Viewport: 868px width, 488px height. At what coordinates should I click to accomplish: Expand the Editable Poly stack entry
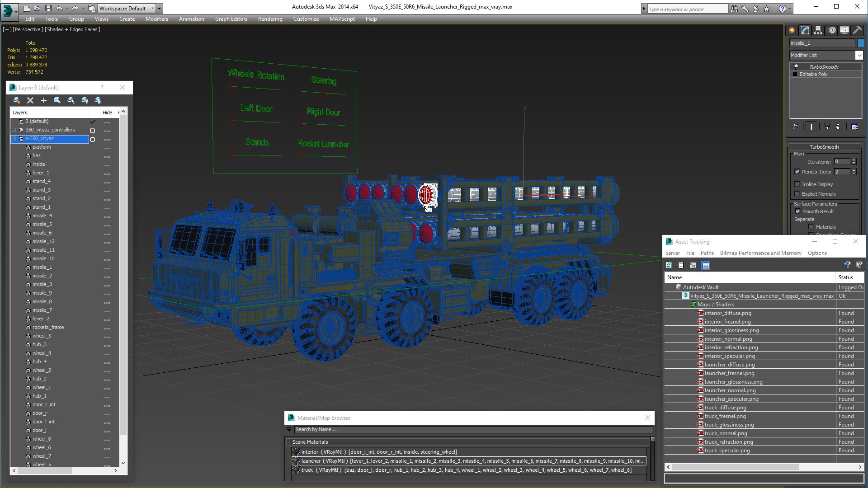tap(795, 74)
